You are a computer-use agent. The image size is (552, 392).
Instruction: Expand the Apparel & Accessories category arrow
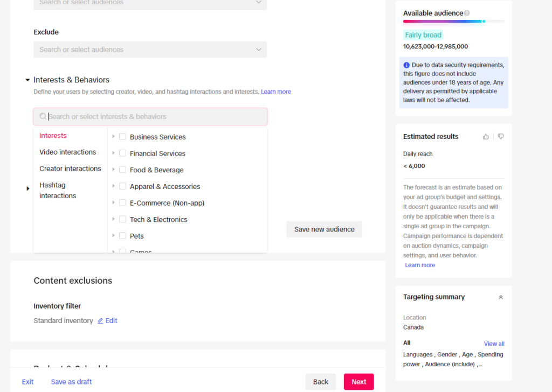click(113, 186)
